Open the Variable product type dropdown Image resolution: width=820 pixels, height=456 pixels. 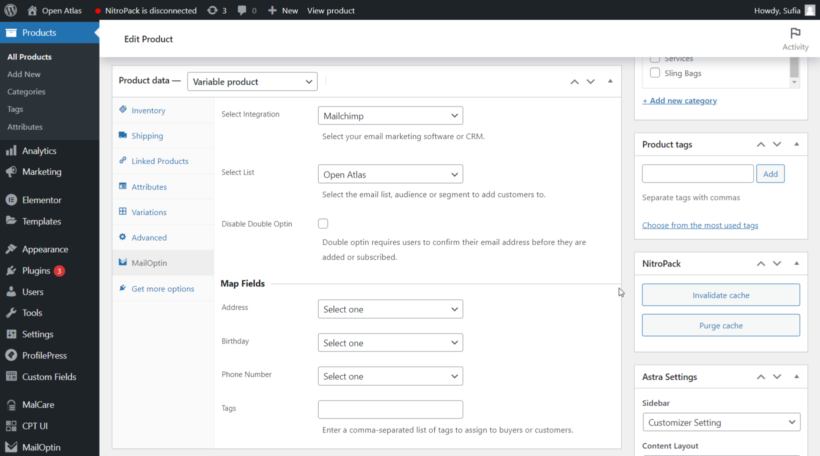point(252,82)
